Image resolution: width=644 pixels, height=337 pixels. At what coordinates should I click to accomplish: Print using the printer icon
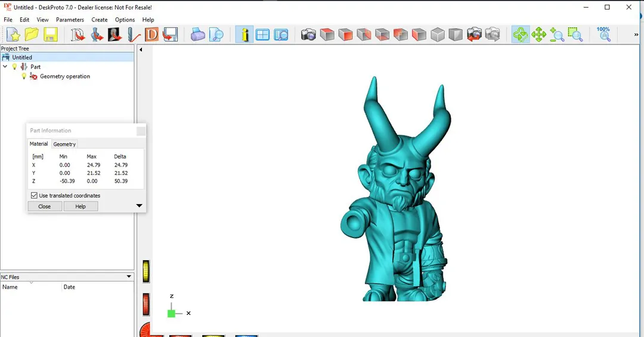click(197, 35)
